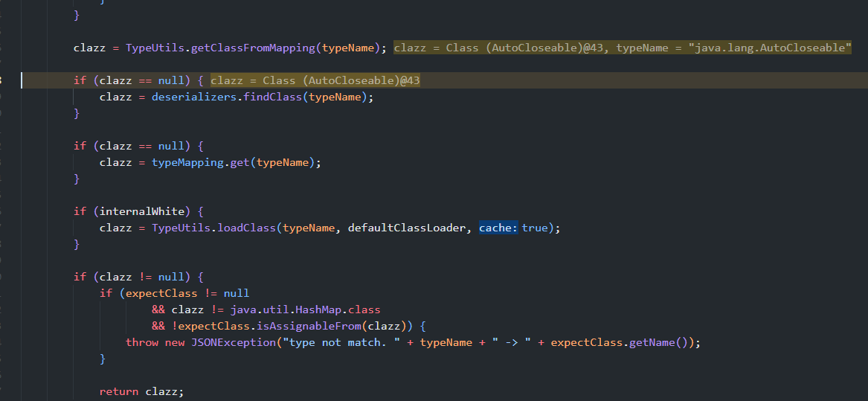This screenshot has width=868, height=401.
Task: Click the loadClass method call
Action: pos(246,228)
